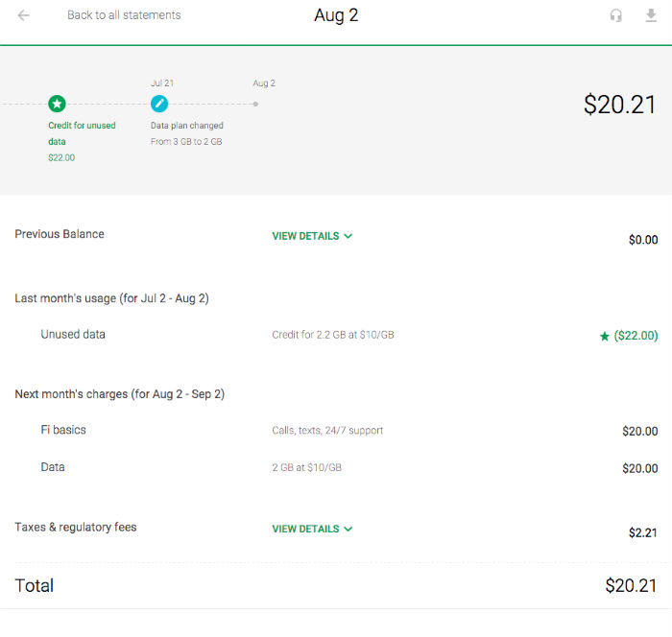The width and height of the screenshot is (672, 637).
Task: Download the statement with the download icon
Action: 651,15
